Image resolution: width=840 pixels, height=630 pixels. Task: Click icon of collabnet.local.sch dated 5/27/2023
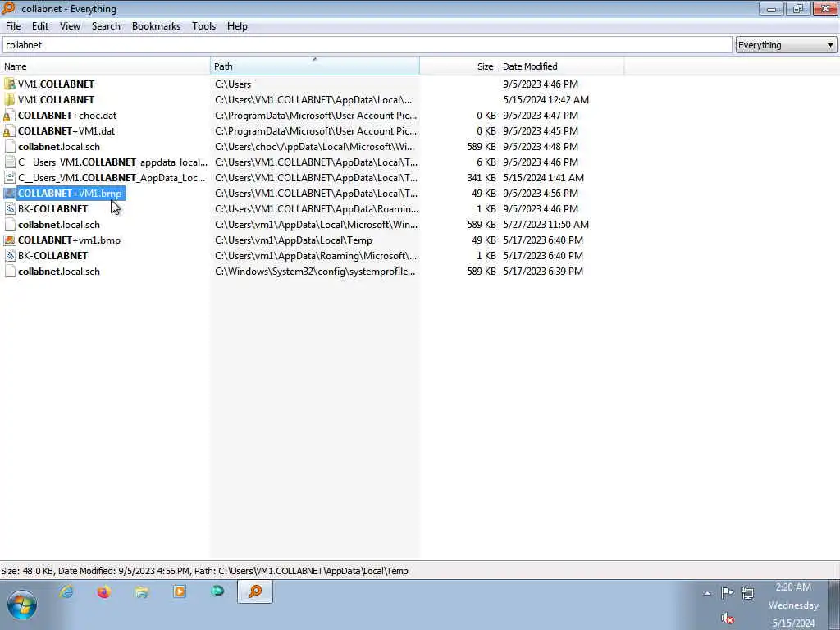pyautogui.click(x=10, y=225)
